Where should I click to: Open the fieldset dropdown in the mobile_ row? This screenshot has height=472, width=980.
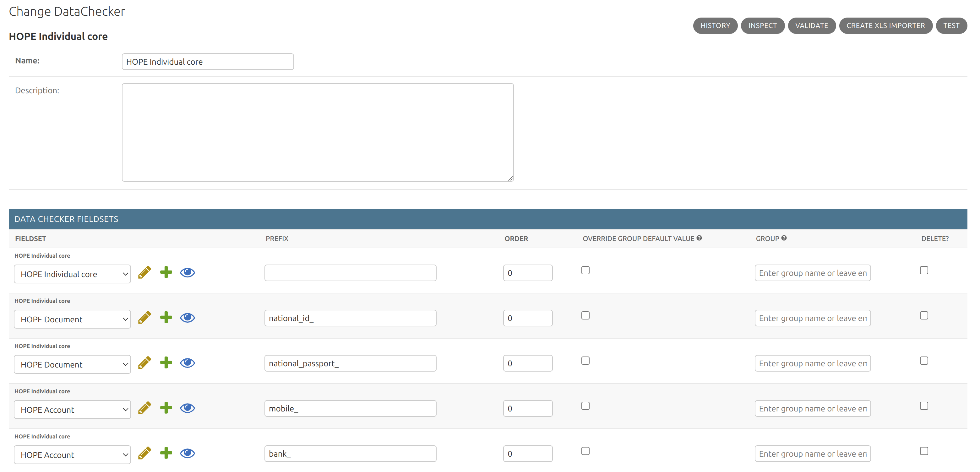click(x=72, y=410)
